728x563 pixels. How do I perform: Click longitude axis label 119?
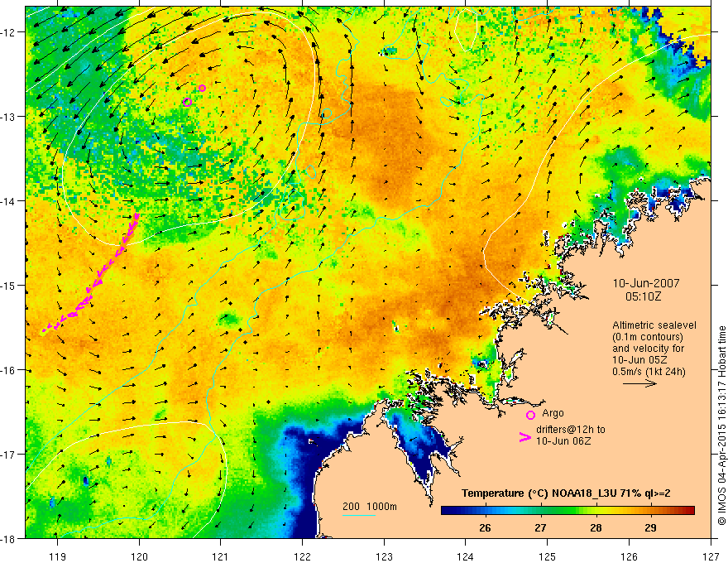(x=58, y=556)
